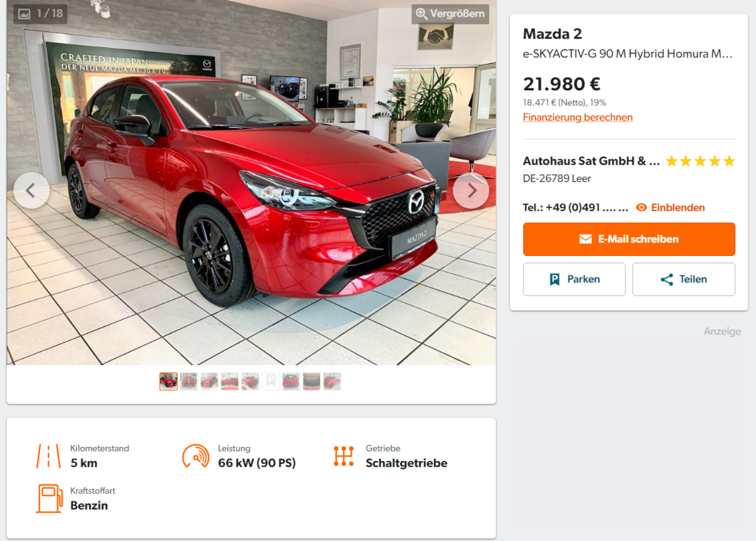756x541 pixels.
Task: Select the bookmark placeholder thumbnail
Action: [271, 381]
